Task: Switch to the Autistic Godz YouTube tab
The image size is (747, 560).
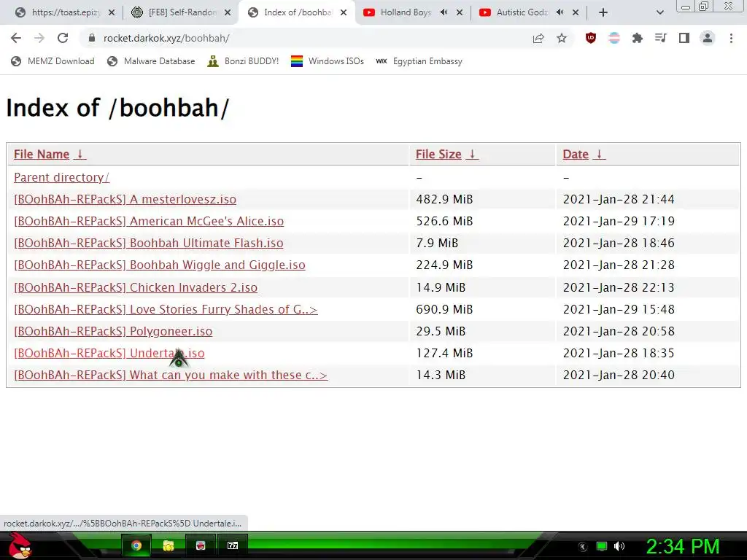Action: pyautogui.click(x=530, y=12)
